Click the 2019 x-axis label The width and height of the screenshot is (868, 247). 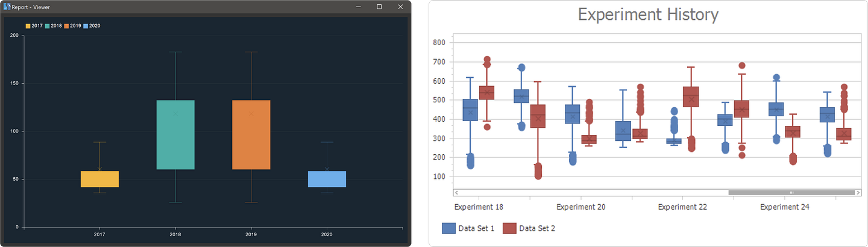click(251, 234)
